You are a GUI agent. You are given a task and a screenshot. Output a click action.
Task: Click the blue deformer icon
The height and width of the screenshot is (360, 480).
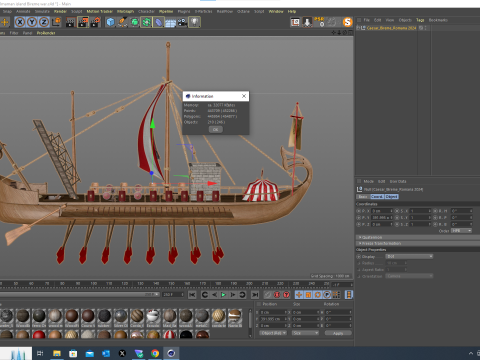[x=158, y=22]
